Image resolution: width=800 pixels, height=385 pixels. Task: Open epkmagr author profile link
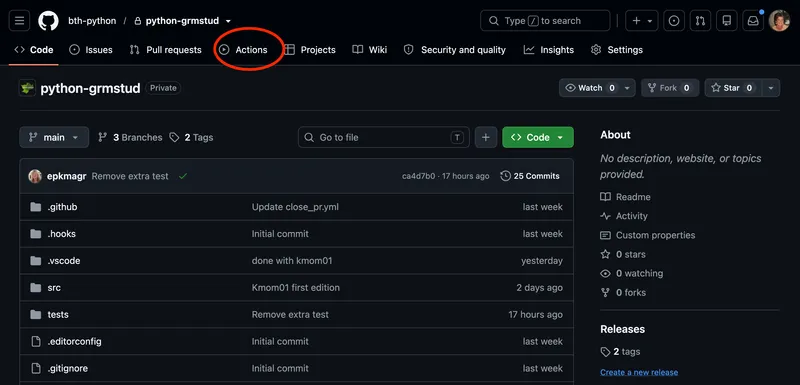click(66, 176)
